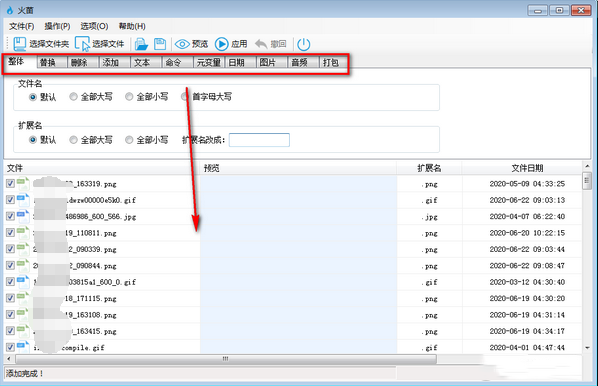Click the 扩展名 column header
598x386 pixels.
pos(429,168)
